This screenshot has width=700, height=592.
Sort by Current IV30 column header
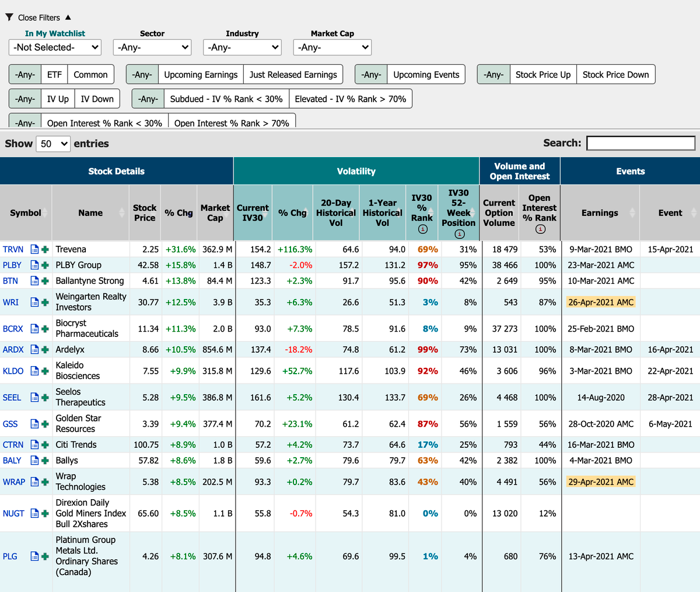pos(253,213)
